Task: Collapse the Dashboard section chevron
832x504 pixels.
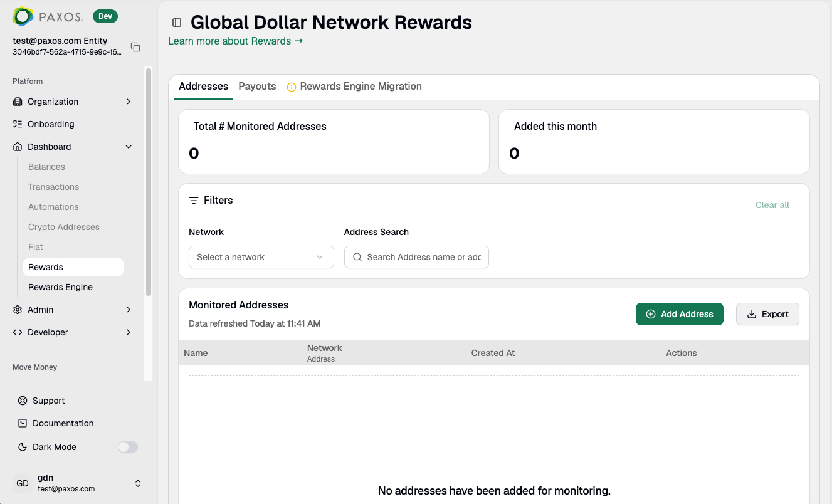Action: (x=129, y=147)
